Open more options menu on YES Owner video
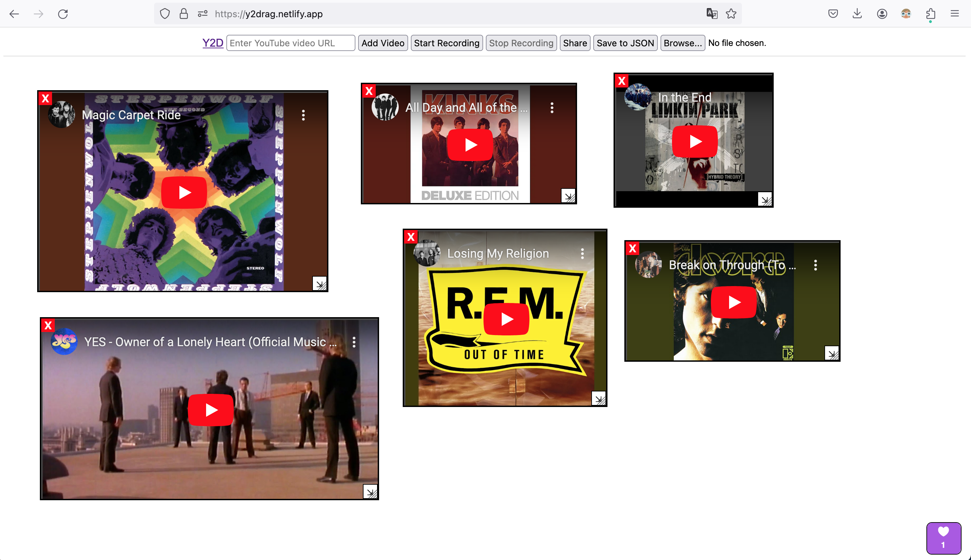The image size is (971, 560). coord(354,342)
